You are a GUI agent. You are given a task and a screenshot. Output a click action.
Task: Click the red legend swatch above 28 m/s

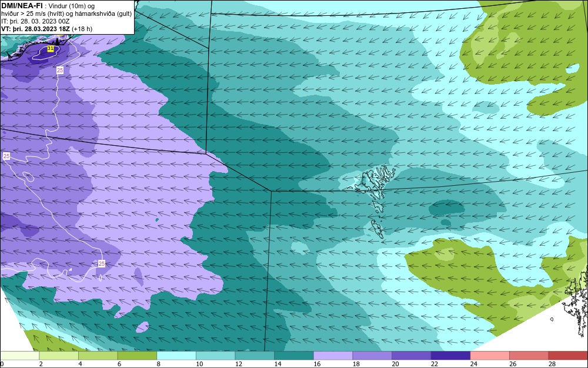point(568,356)
